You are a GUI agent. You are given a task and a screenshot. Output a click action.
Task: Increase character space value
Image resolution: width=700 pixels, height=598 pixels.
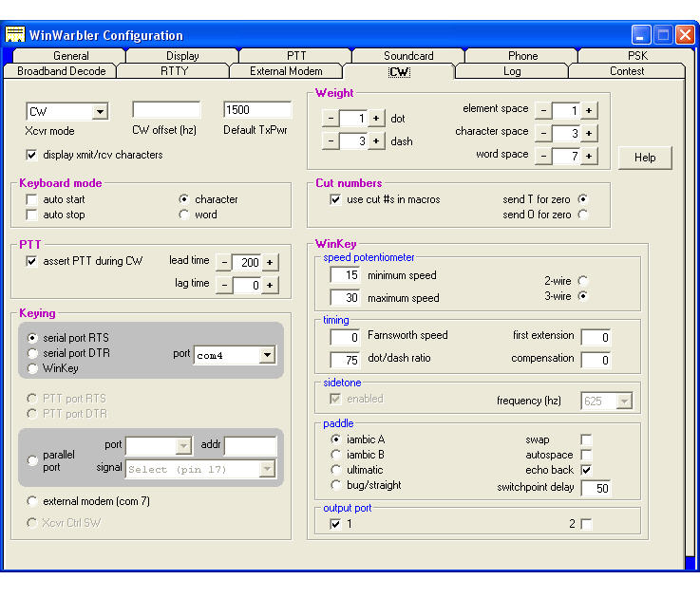(589, 133)
